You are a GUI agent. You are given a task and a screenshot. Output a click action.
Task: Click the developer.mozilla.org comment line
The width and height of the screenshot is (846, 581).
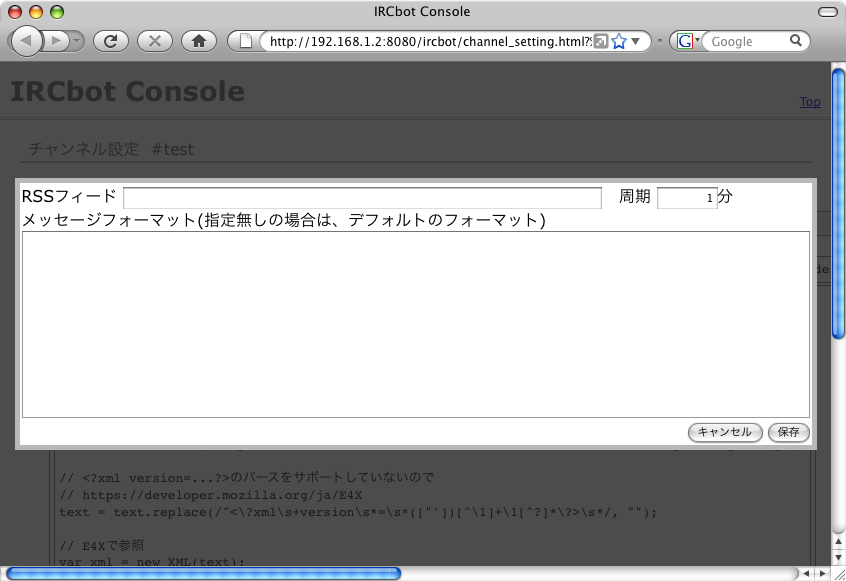211,495
